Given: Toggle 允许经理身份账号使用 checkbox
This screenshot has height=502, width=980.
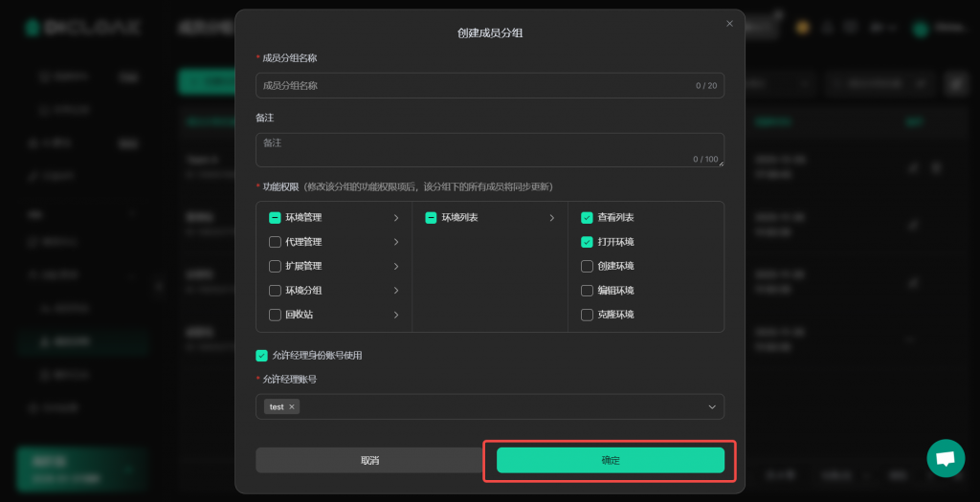Looking at the screenshot, I should [261, 356].
